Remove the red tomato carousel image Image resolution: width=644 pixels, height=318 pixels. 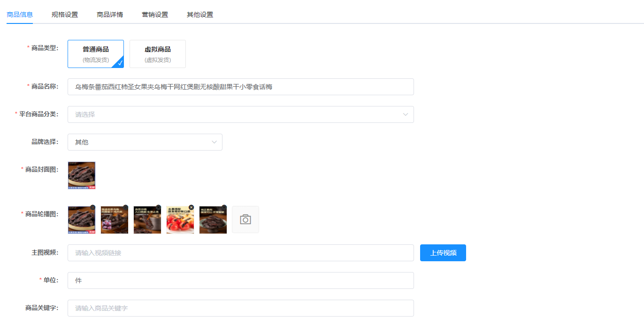click(x=191, y=207)
